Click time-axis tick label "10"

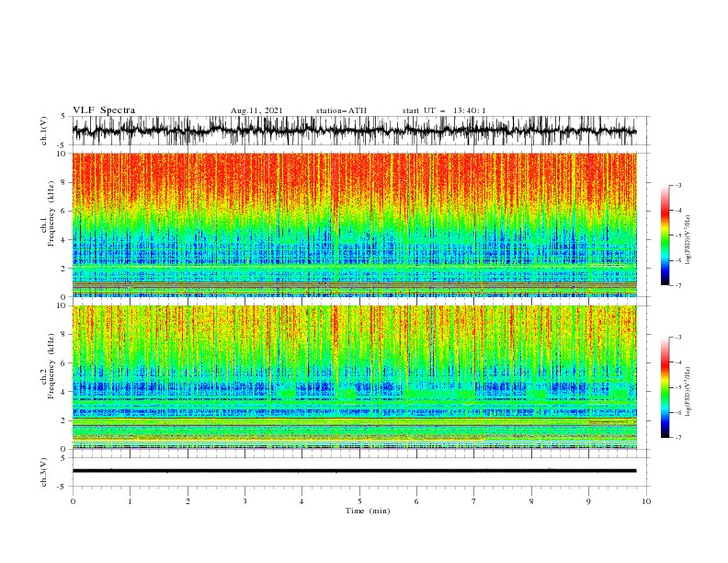click(x=646, y=501)
